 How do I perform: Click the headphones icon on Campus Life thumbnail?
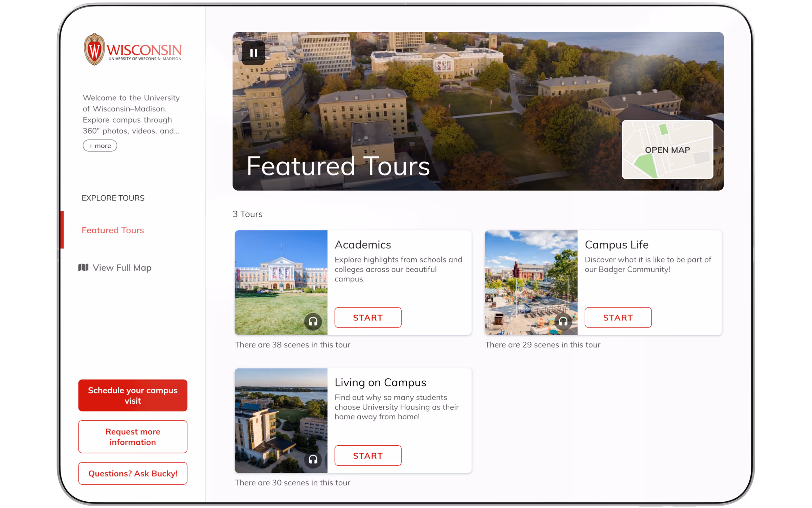tap(563, 321)
